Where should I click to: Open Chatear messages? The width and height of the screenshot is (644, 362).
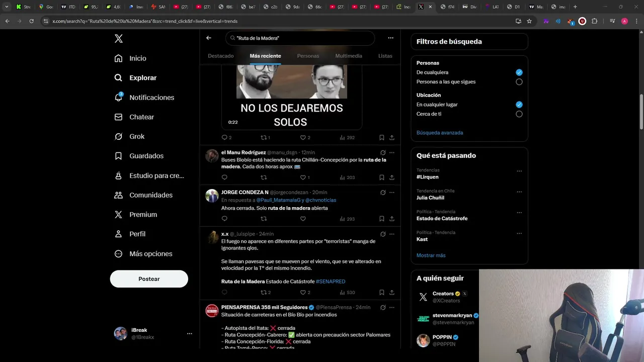tap(134, 117)
